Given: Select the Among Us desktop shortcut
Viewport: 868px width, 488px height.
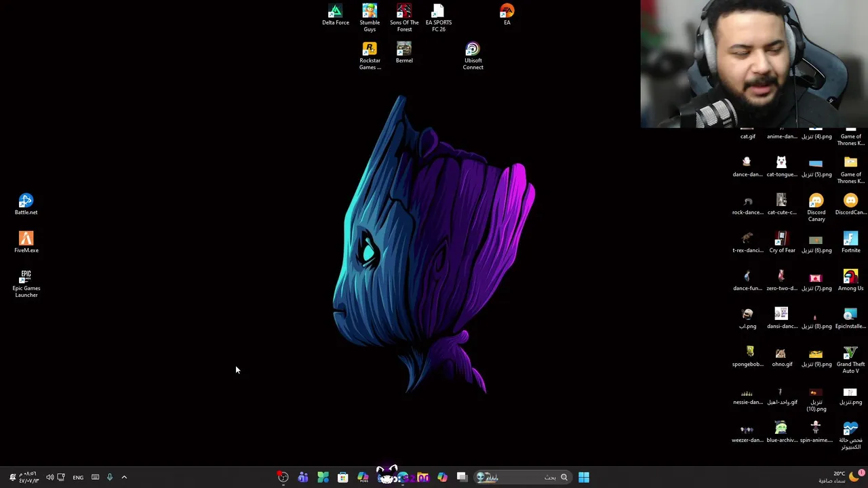Looking at the screenshot, I should (x=850, y=281).
